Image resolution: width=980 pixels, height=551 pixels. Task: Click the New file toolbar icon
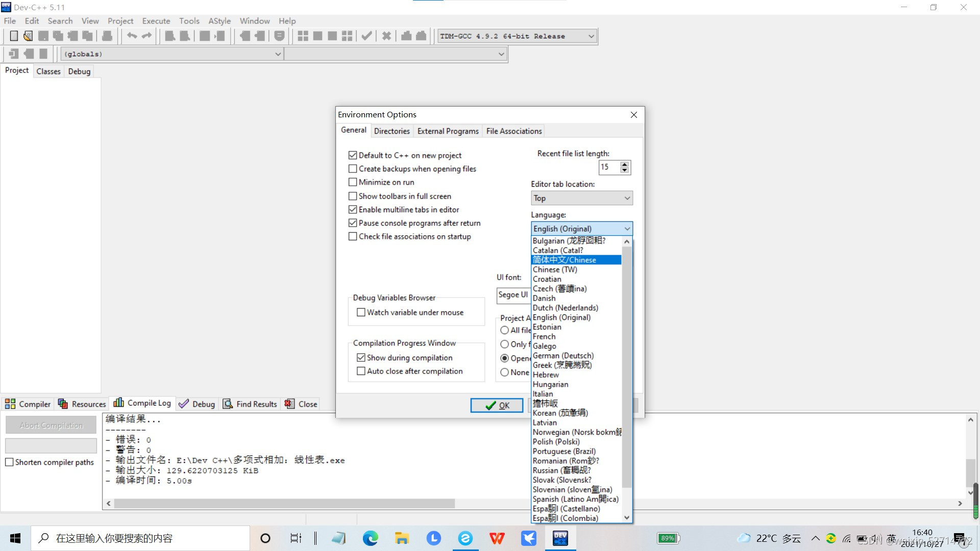tap(14, 36)
